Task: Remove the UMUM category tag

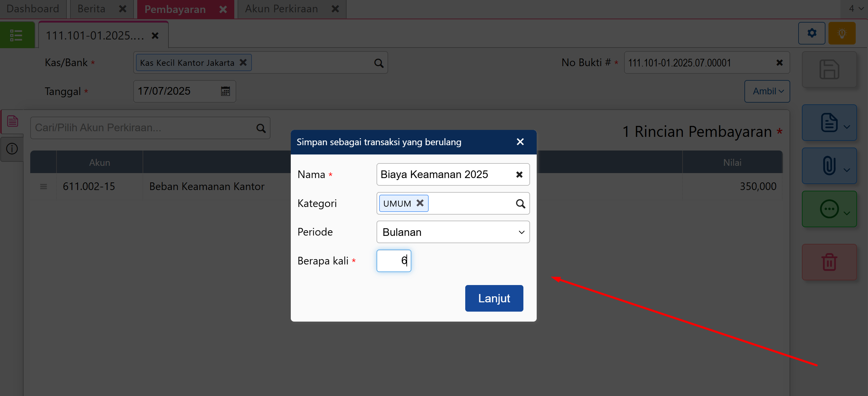Action: click(x=419, y=203)
